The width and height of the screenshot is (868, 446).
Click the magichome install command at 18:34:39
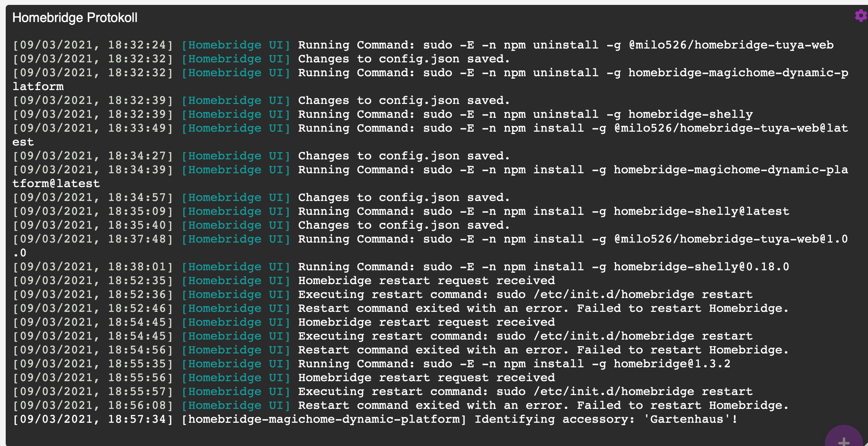[573, 170]
